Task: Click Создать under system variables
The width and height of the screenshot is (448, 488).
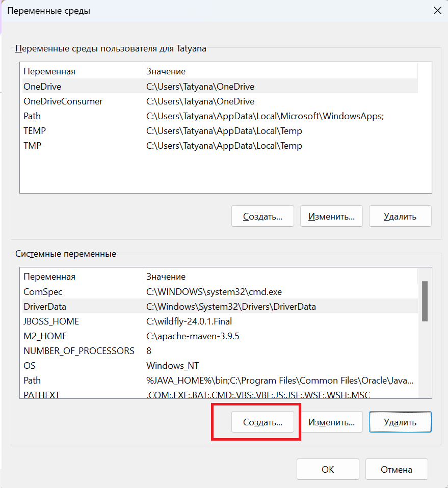Action: click(262, 422)
